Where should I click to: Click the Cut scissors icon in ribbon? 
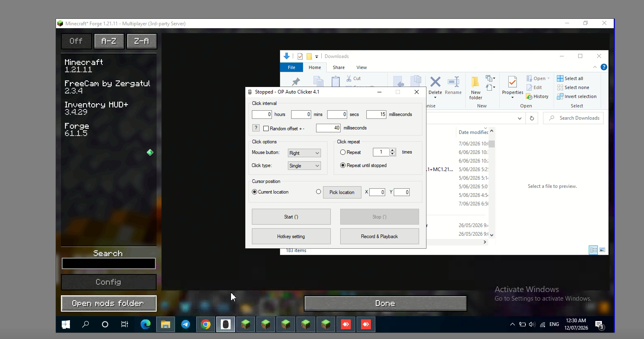(349, 78)
